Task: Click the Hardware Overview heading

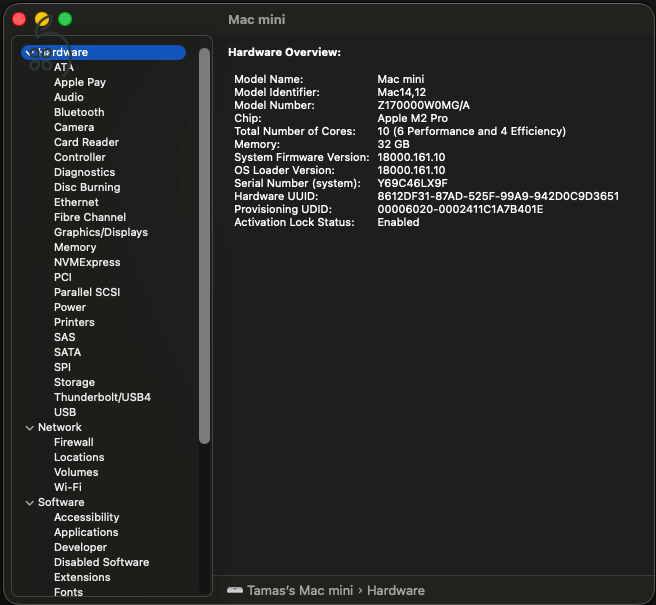Action: click(x=284, y=52)
